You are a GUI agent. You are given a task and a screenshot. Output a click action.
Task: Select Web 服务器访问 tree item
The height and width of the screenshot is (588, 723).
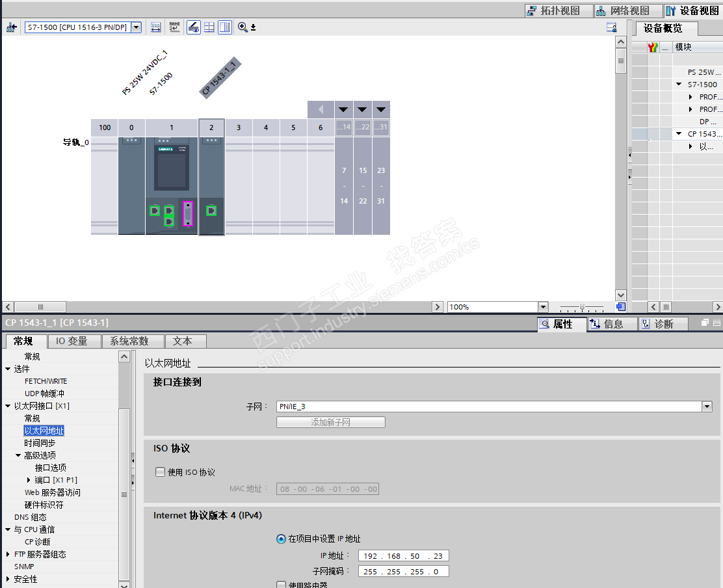[x=53, y=492]
